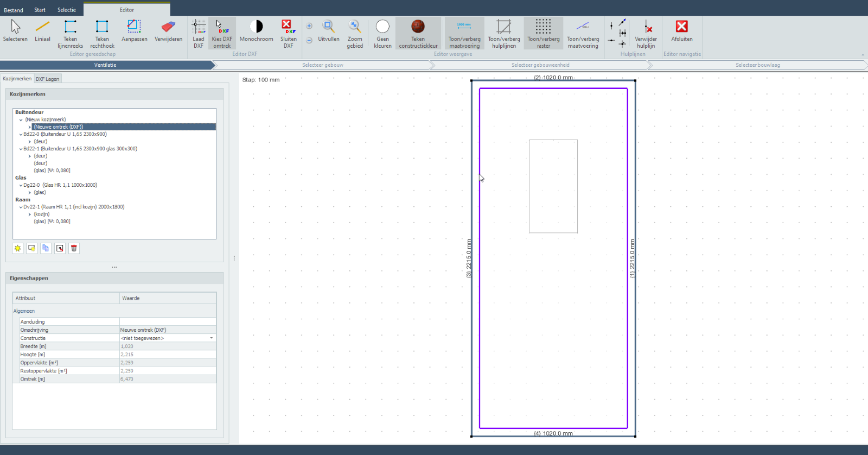
Task: Expand the (kozijn) item under Dv22-1
Action: coord(30,214)
